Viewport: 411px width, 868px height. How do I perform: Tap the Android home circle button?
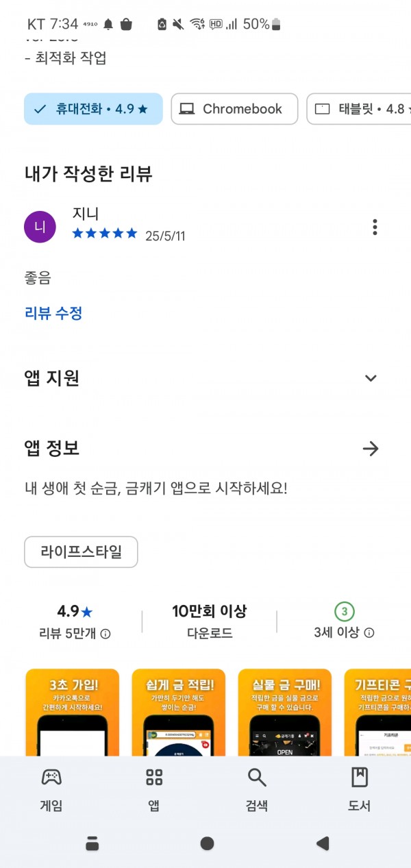click(207, 843)
